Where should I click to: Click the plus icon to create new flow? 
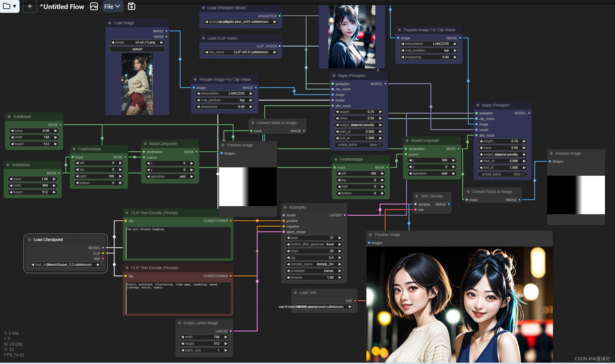pos(30,6)
